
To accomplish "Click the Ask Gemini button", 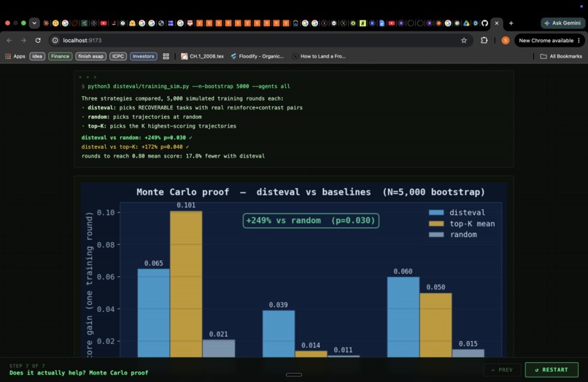I will [x=562, y=23].
